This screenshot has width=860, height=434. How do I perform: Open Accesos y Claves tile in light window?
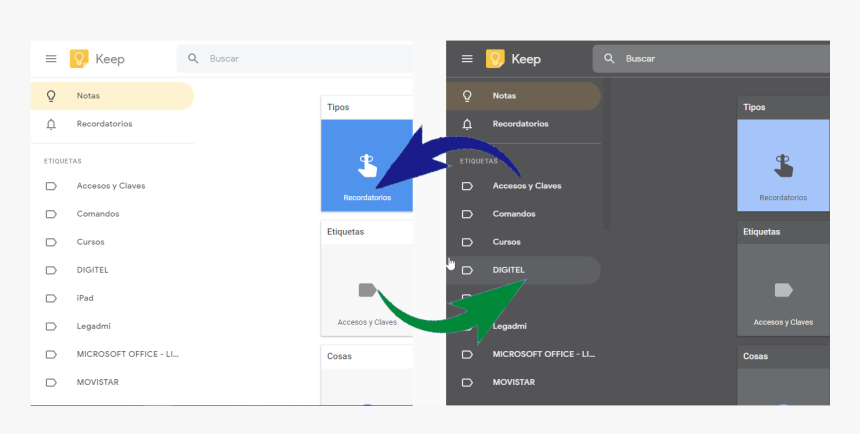pyautogui.click(x=367, y=290)
